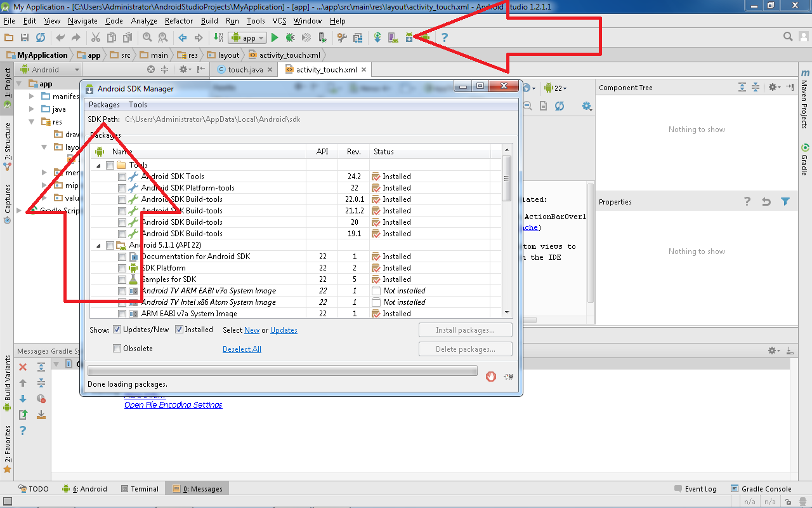
Task: Toggle the Installed show checkbox
Action: pyautogui.click(x=179, y=330)
